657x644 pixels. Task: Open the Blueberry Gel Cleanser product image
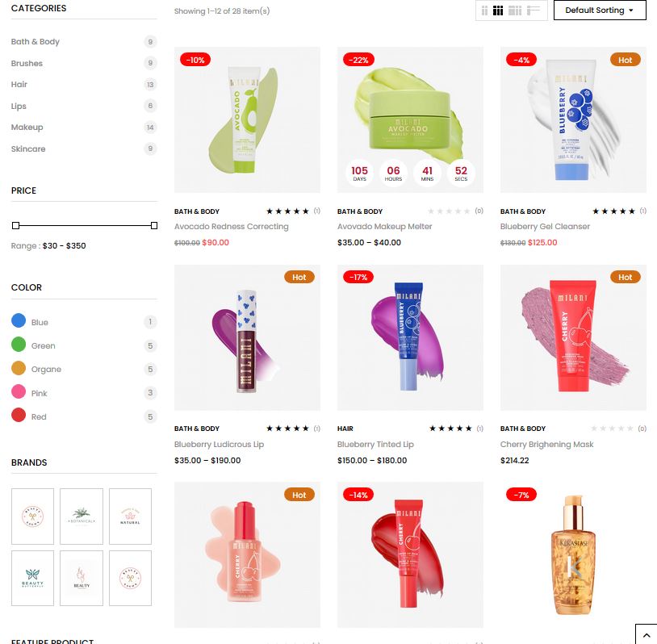(573, 119)
